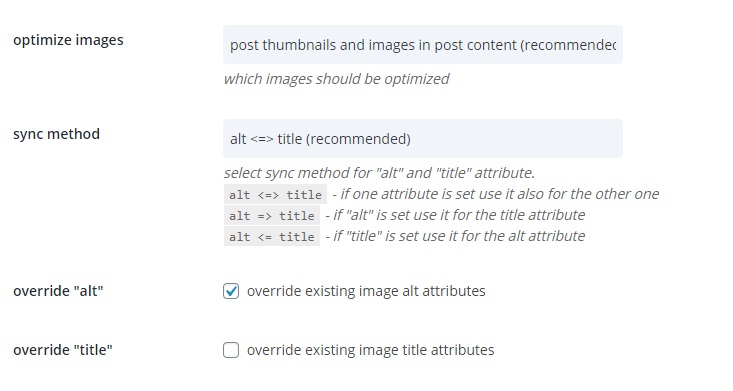Enable override existing image title attributes checkbox
This screenshot has width=733, height=391.
(x=231, y=350)
